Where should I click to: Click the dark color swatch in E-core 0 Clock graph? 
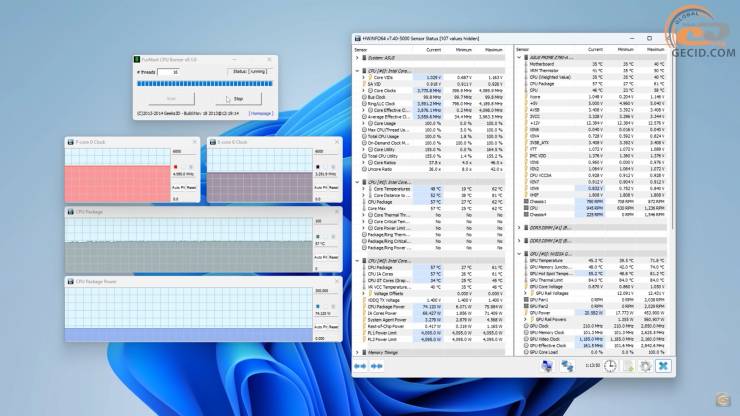point(318,167)
